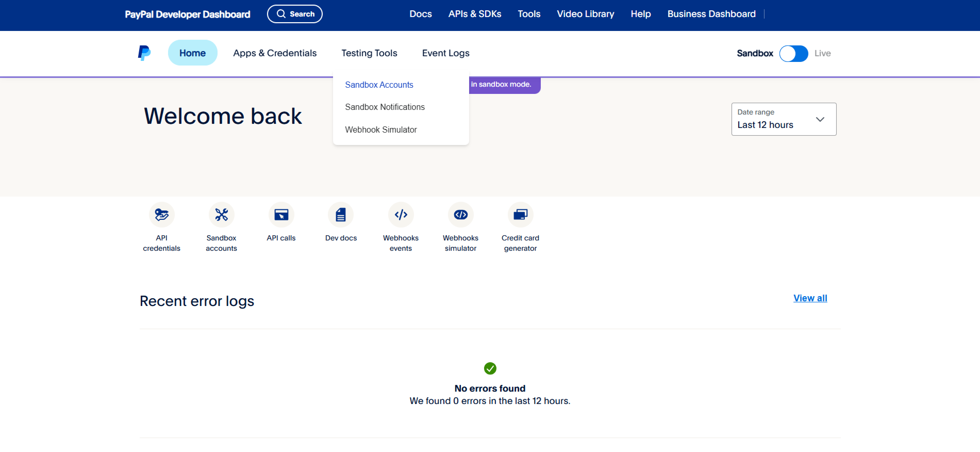Open the Webhooks events code icon

click(401, 214)
